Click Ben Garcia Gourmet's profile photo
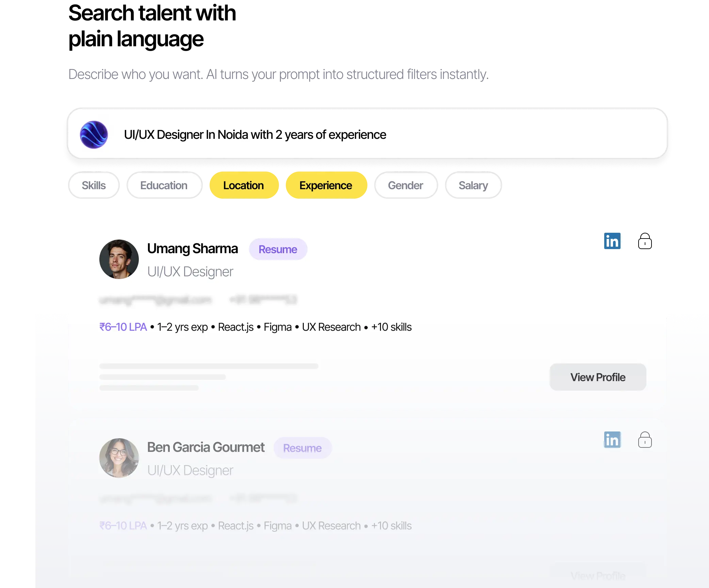The image size is (709, 588). (119, 458)
